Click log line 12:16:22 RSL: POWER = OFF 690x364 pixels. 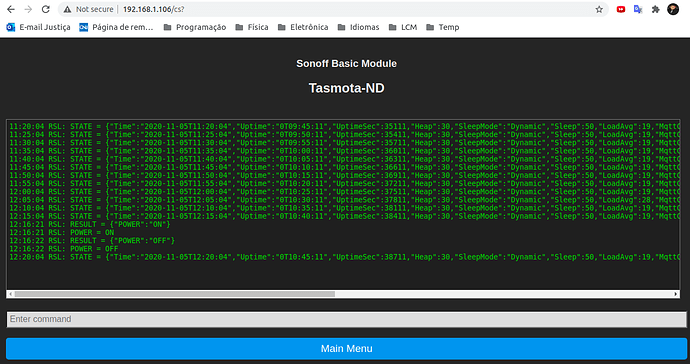64,249
